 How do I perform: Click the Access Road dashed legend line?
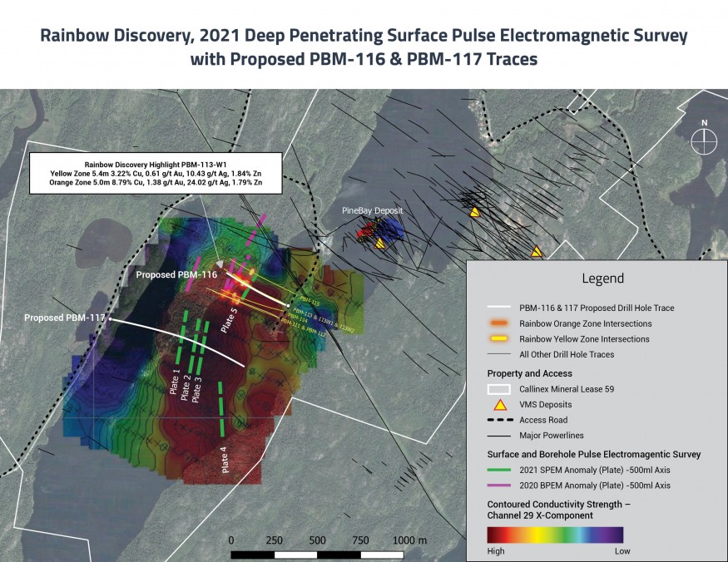(x=500, y=420)
